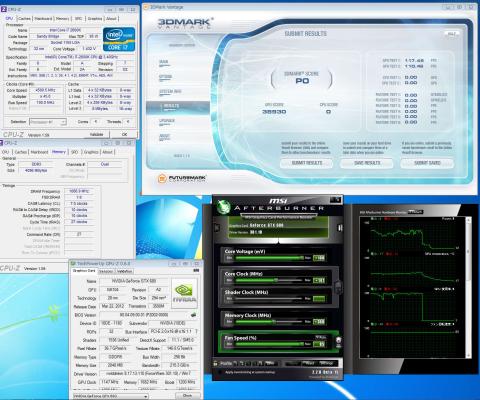Click the OK button in the top CPU-Z window
Screen dimensions: 480x400
pos(124,134)
